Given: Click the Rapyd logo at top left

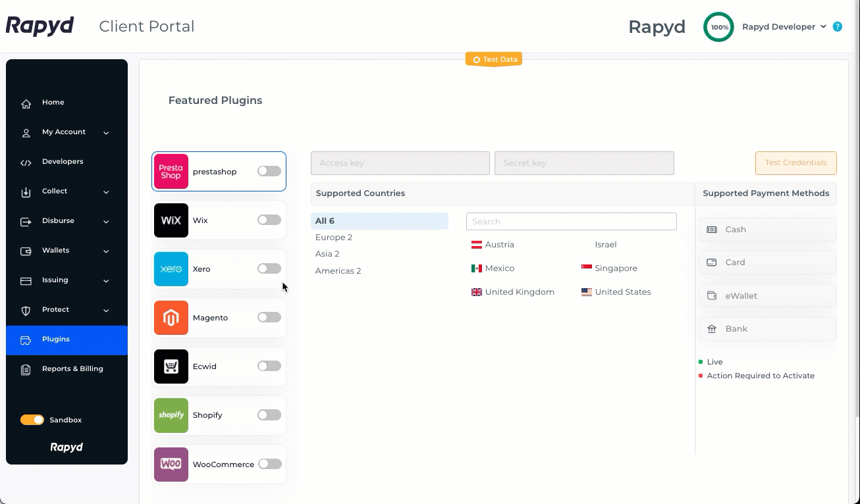Looking at the screenshot, I should (40, 26).
